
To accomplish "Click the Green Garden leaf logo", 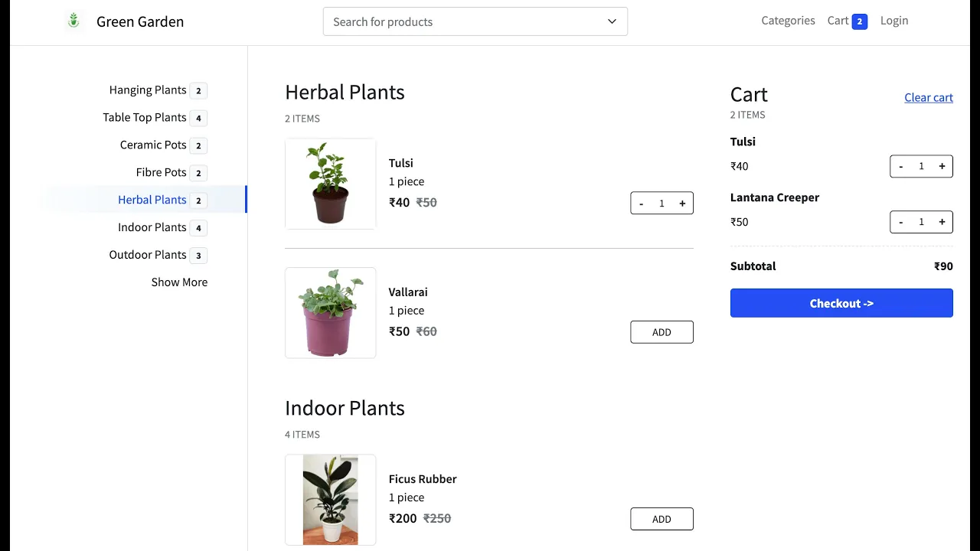I will [73, 21].
